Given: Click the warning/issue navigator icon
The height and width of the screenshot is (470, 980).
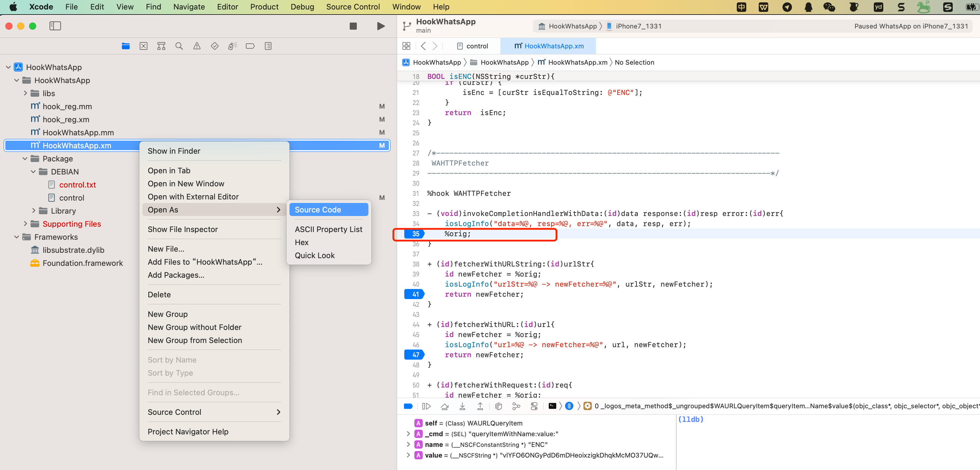Looking at the screenshot, I should tap(197, 46).
